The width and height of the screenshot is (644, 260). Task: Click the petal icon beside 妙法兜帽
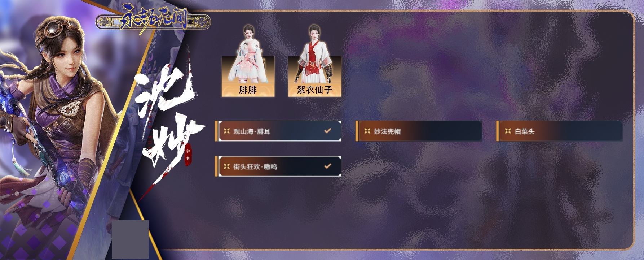pos(367,131)
